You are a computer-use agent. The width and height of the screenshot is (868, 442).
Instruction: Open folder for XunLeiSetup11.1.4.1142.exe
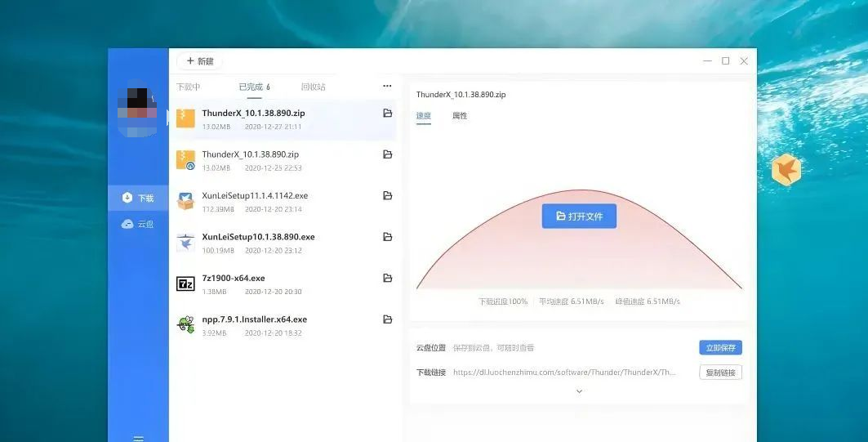(x=388, y=195)
